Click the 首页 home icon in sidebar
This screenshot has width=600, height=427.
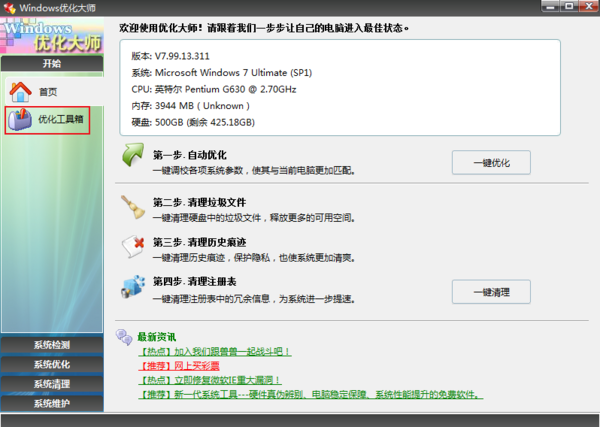(21, 92)
